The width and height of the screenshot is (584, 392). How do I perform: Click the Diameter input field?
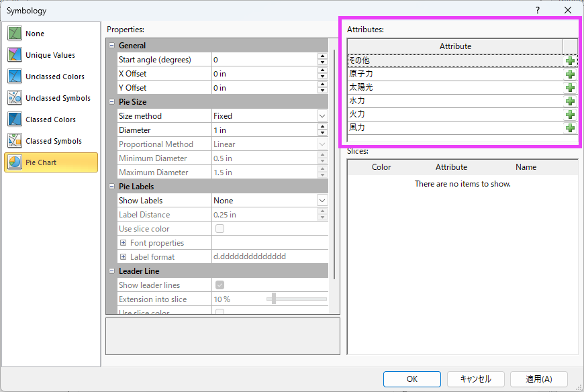(264, 130)
